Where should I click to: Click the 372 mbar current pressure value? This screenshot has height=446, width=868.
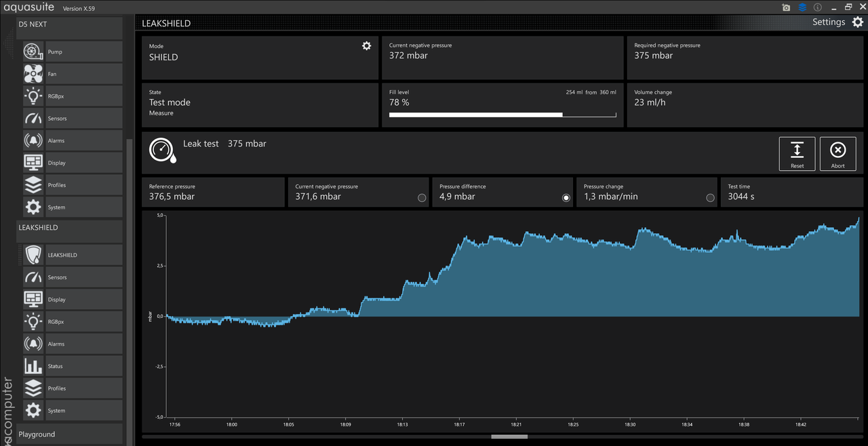click(408, 56)
